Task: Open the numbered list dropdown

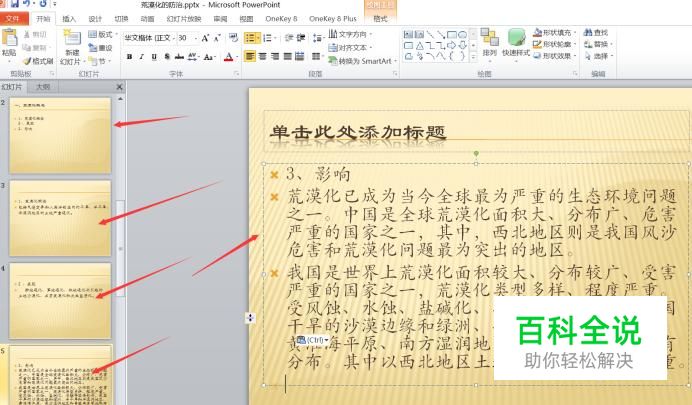Action: (x=269, y=38)
